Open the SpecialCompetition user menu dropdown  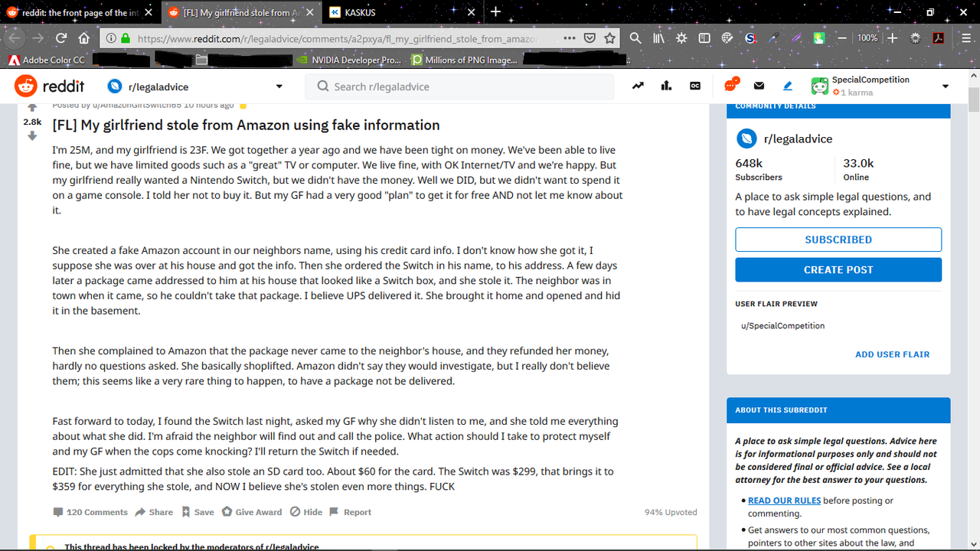click(x=946, y=86)
